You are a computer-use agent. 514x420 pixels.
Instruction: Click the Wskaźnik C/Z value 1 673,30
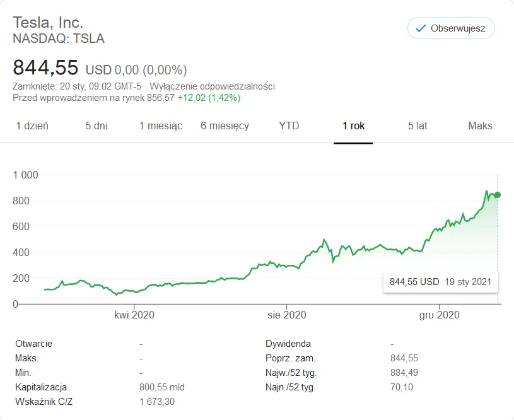pyautogui.click(x=157, y=402)
